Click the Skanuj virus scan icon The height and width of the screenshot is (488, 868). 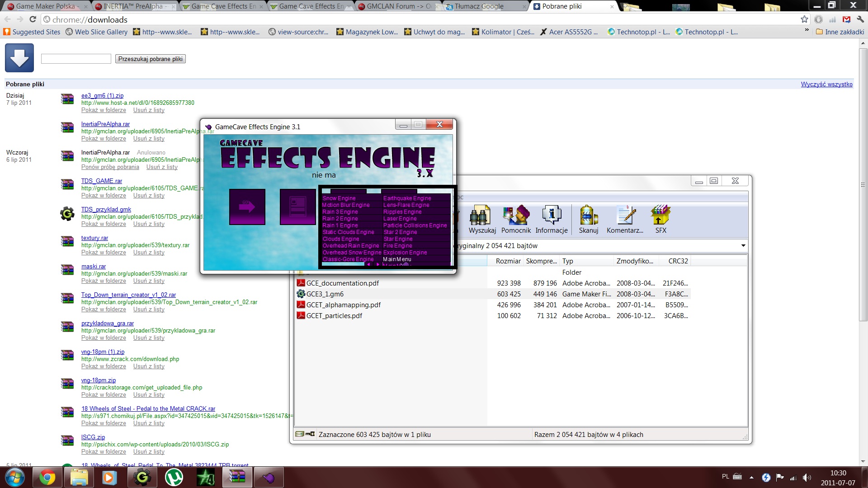click(x=588, y=216)
